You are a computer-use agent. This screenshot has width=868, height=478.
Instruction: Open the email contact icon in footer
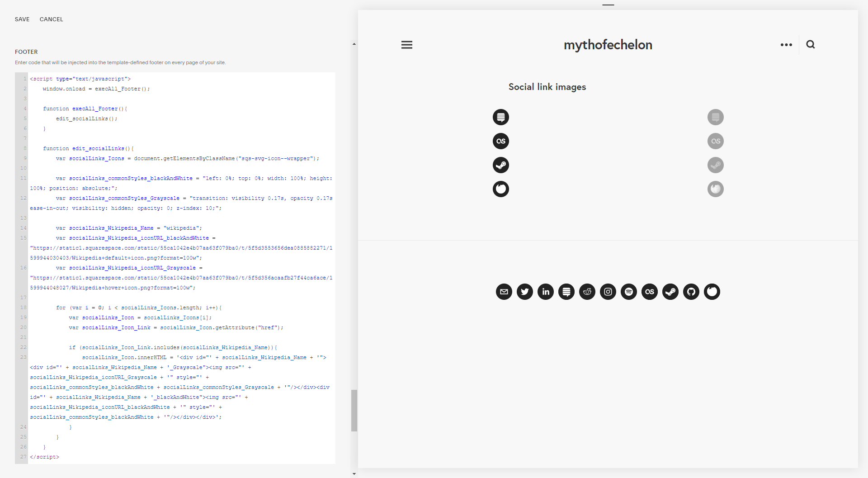504,292
